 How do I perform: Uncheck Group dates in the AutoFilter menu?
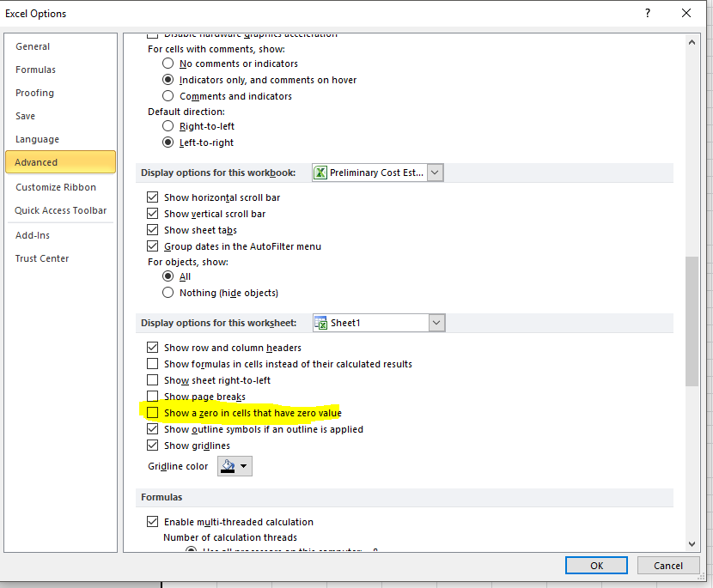point(152,246)
